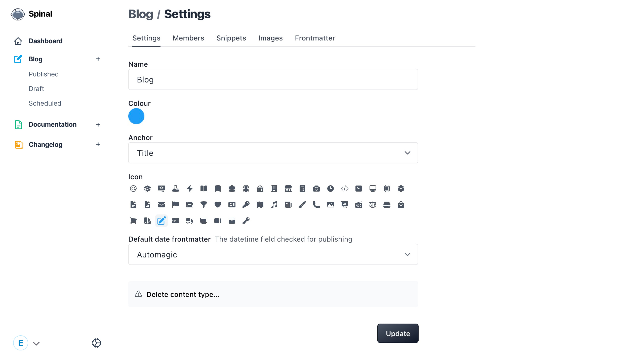Click the Update button
644x362 pixels.
click(398, 333)
